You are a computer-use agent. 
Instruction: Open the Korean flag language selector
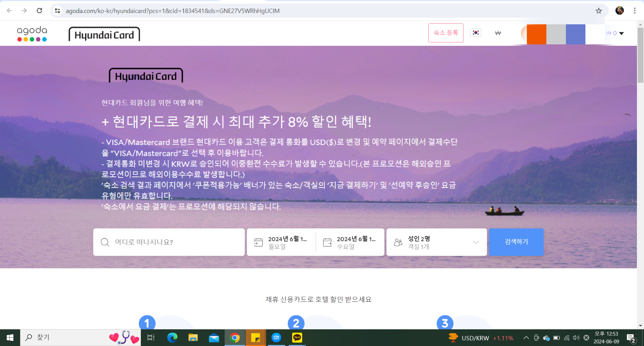click(x=476, y=33)
